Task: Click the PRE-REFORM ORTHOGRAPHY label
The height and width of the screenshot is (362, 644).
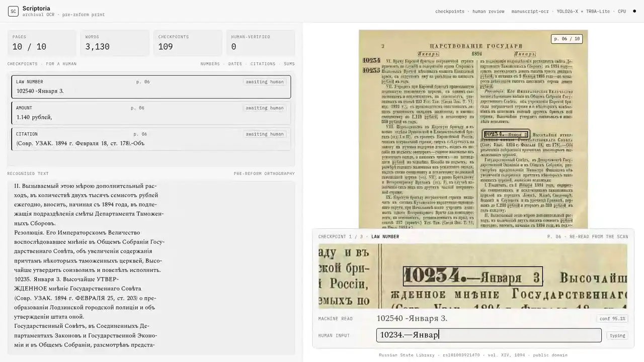Action: tap(264, 173)
